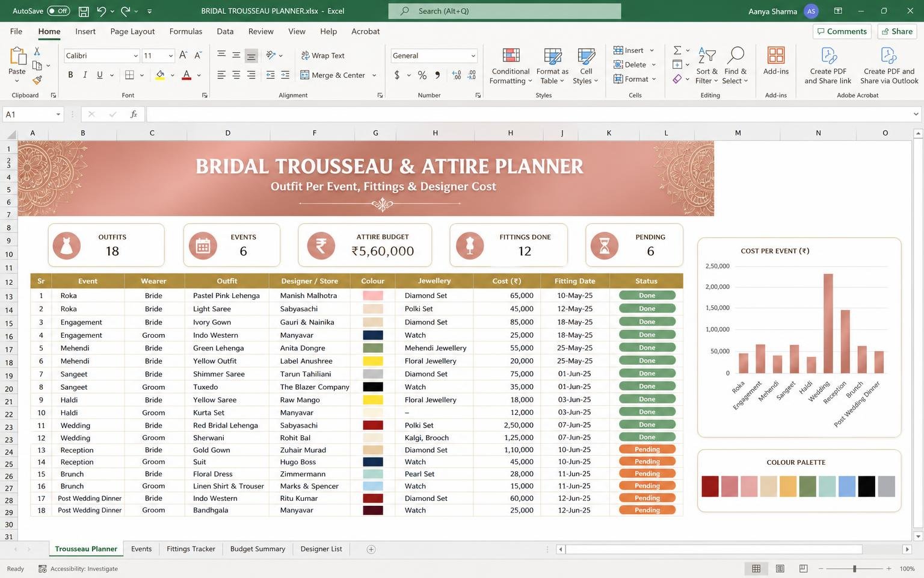924x578 pixels.
Task: Click the Insert Function fx icon
Action: [134, 114]
